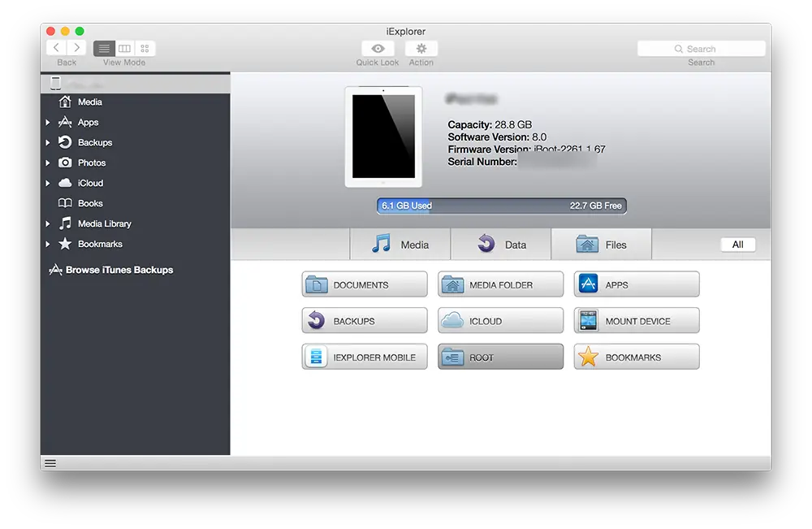Image resolution: width=812 pixels, height=529 pixels.
Task: Go back with the left arrow button
Action: pos(56,48)
